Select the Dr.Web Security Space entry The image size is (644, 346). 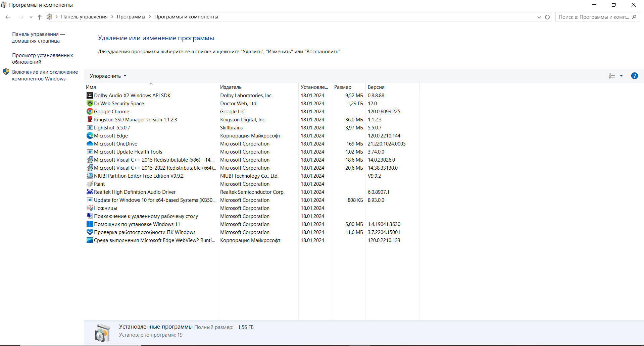click(x=119, y=104)
